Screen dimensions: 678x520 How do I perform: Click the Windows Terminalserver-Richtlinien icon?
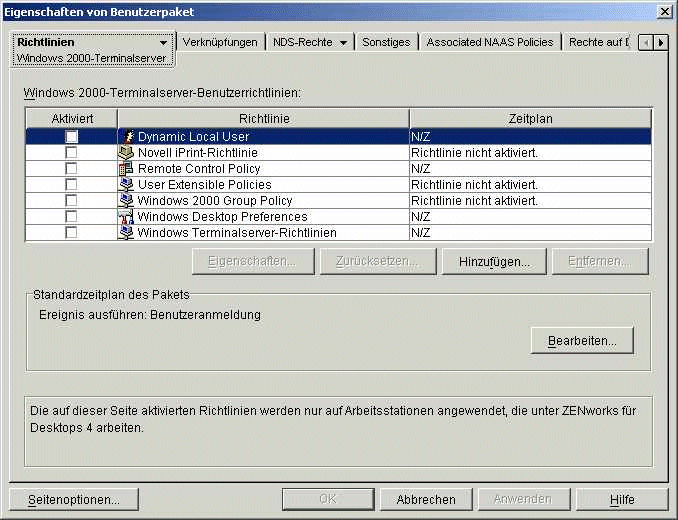(127, 233)
